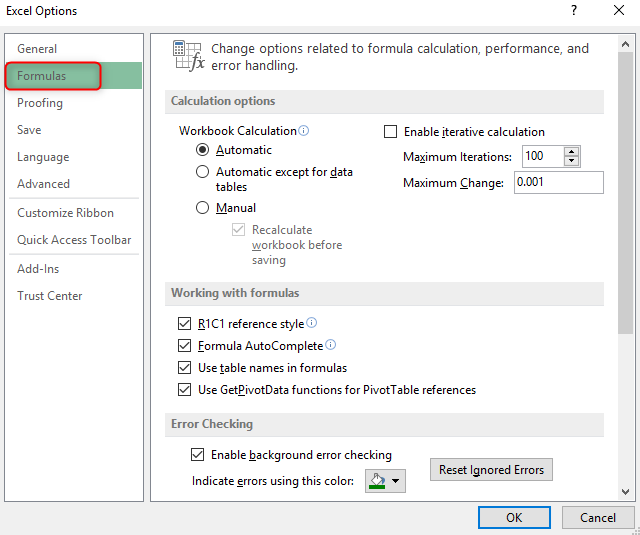Decrease Maximum Iterations with down arrow
This screenshot has height=535, width=640.
(571, 161)
